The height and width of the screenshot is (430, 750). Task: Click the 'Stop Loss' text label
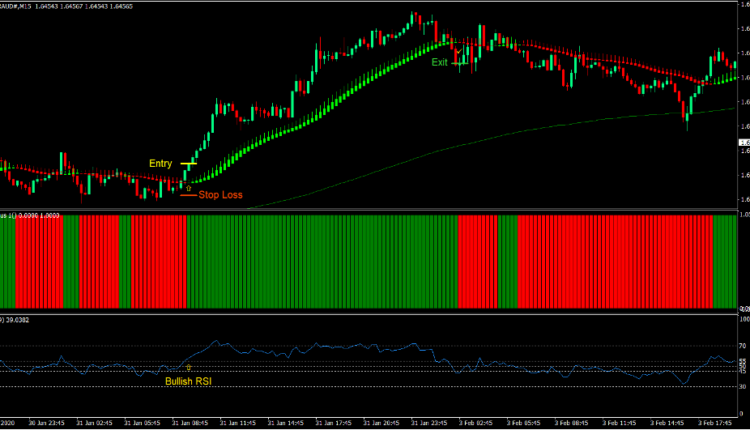(x=220, y=195)
